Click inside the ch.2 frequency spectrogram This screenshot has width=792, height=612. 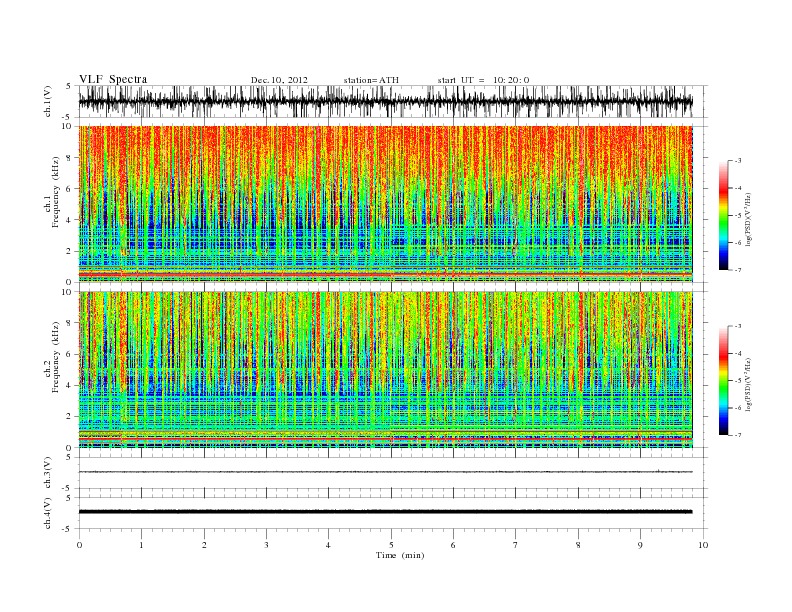[385, 370]
